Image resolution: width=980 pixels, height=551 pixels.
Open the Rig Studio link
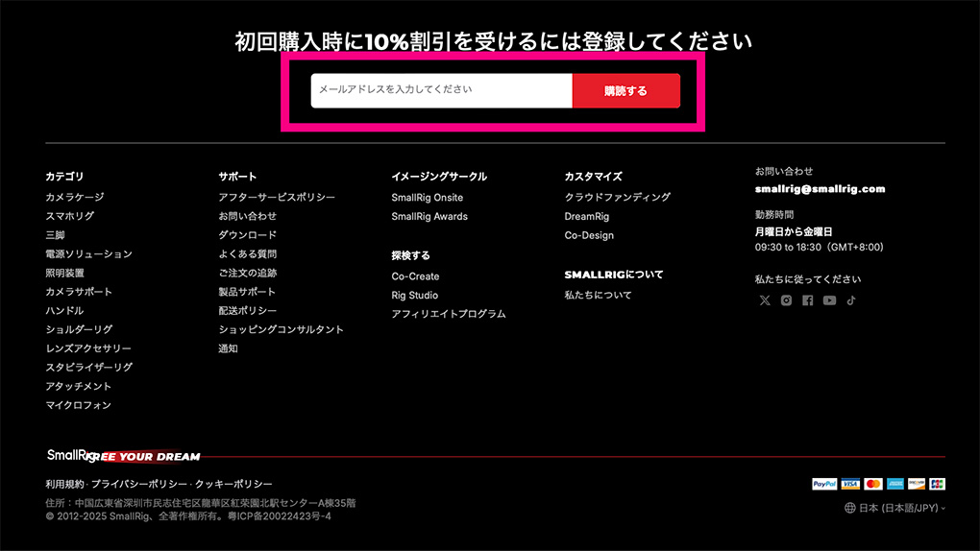point(415,295)
